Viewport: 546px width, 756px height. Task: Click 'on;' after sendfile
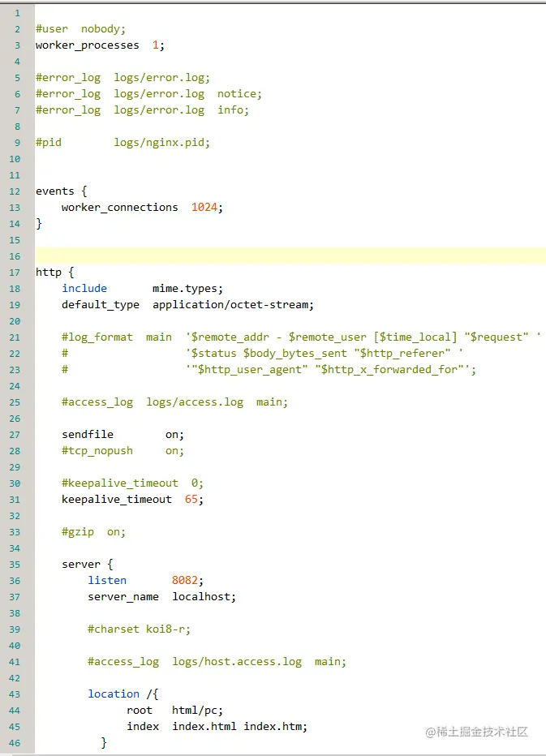(x=174, y=435)
